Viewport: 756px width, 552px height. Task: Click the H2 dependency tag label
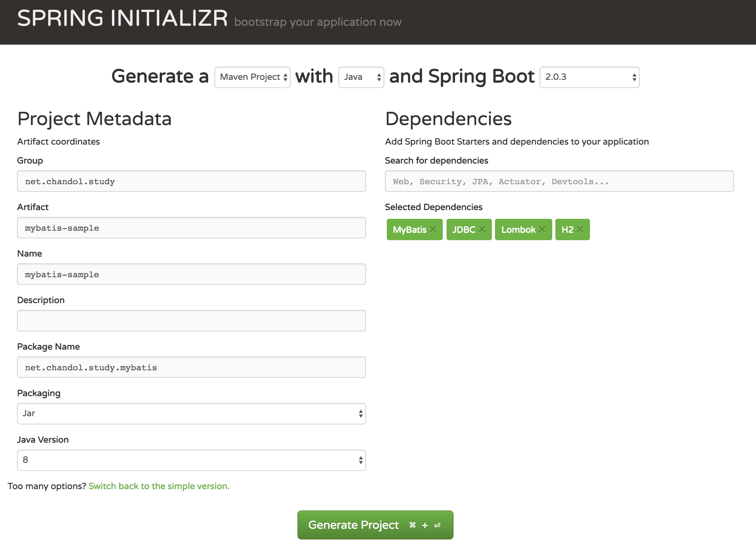pos(567,229)
